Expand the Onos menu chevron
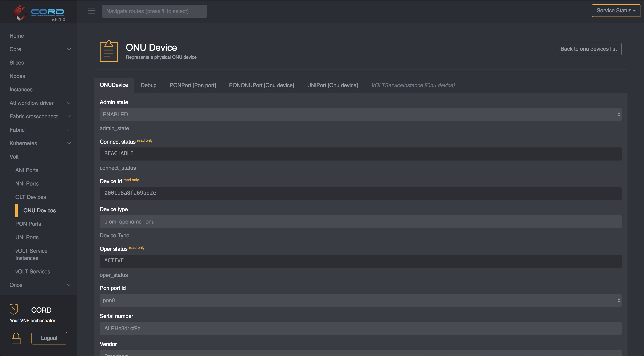The width and height of the screenshot is (644, 356). [69, 285]
